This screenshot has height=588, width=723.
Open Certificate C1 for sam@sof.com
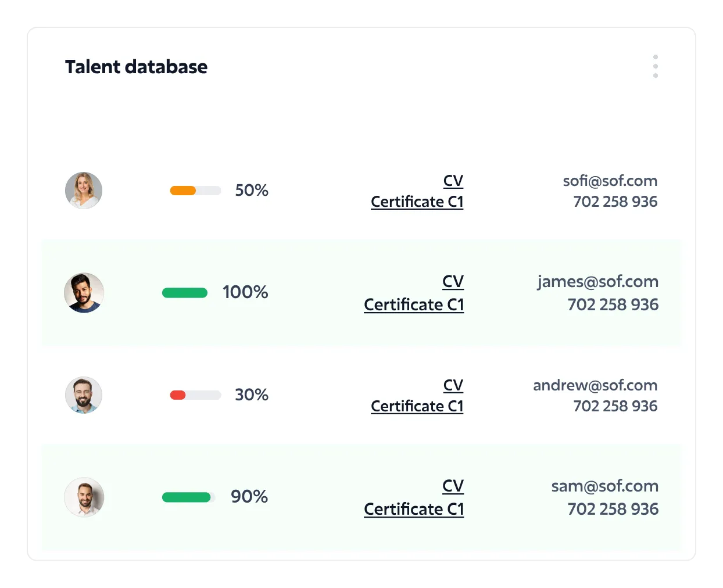(413, 509)
